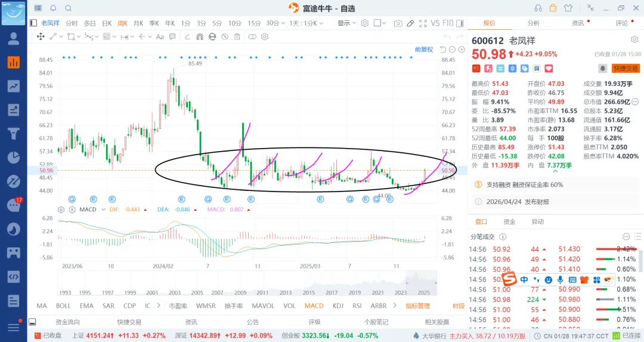Select KDJ indicator
Screen dimensions: 644x342
point(338,306)
